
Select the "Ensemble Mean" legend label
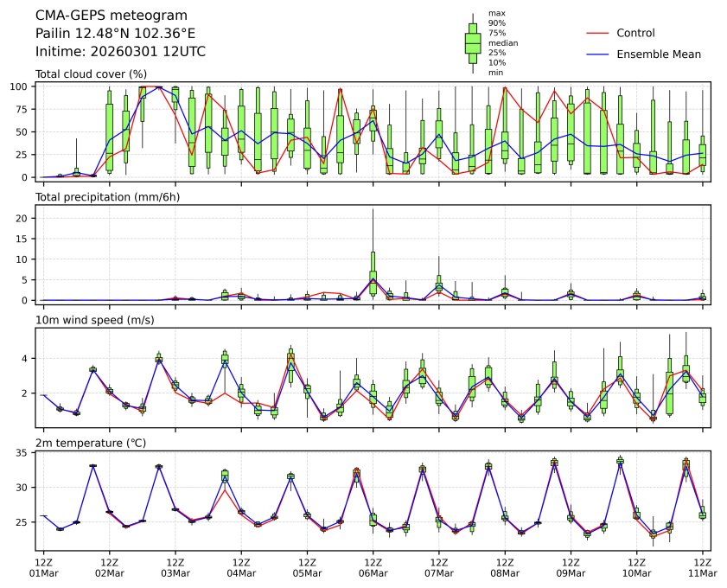coord(658,54)
